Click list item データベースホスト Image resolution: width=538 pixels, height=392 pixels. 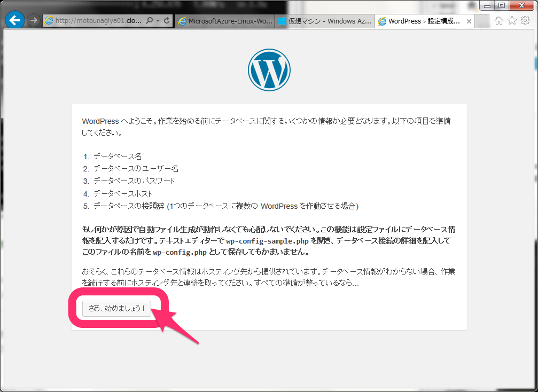123,193
